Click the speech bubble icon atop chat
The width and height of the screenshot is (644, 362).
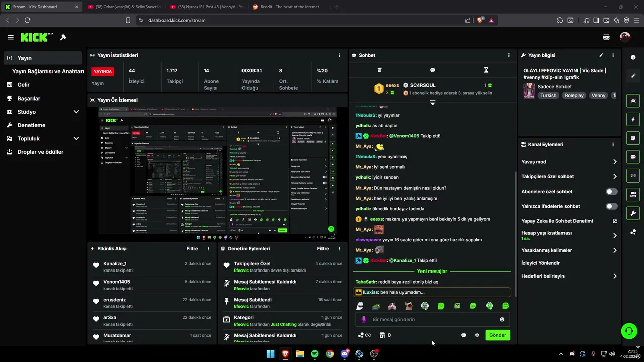tap(433, 70)
